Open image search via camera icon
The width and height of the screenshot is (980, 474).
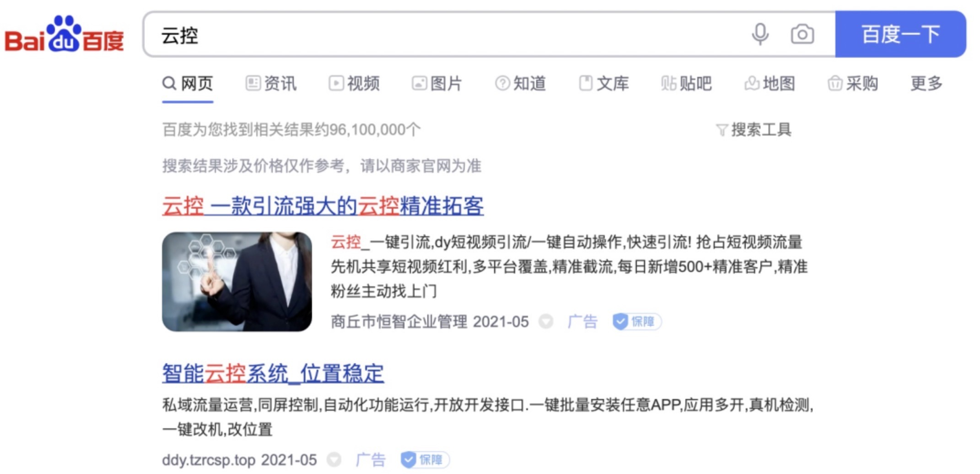coord(802,34)
